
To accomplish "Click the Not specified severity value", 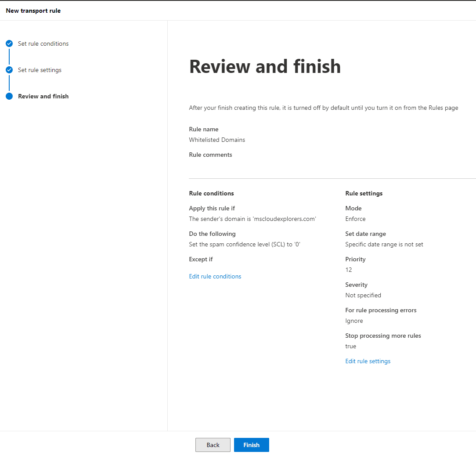I will click(363, 295).
